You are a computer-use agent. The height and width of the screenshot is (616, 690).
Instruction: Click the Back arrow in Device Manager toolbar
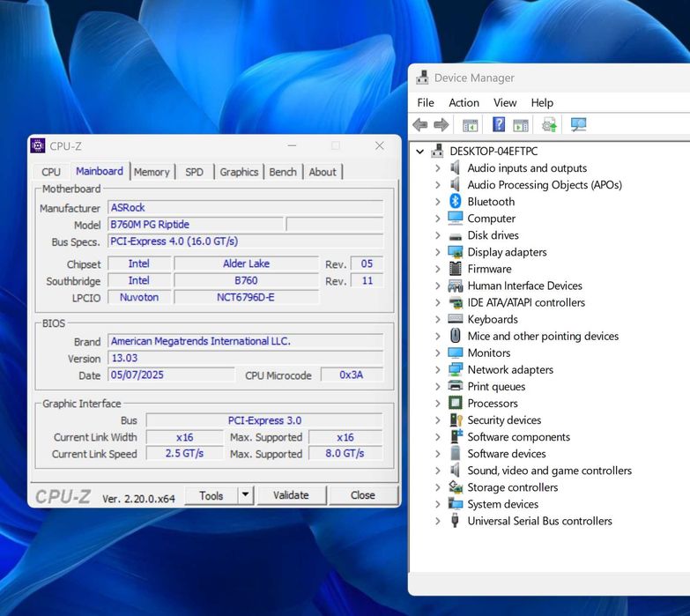(x=420, y=125)
